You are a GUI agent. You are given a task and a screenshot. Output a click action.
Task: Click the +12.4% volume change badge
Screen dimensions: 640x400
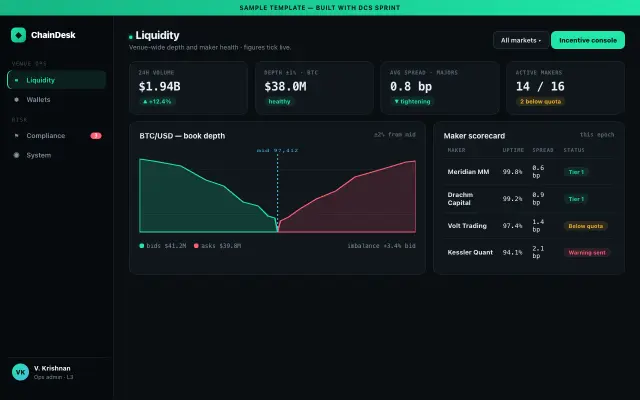pos(157,102)
